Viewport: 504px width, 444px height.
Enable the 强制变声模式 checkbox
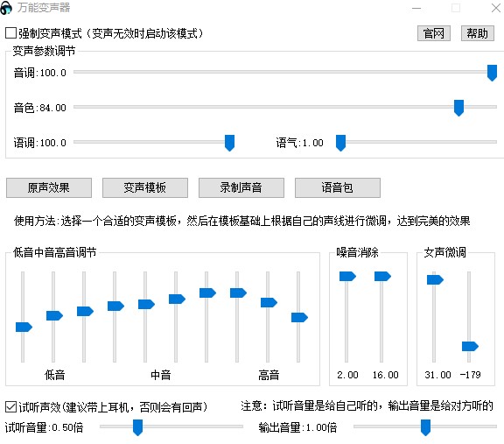click(10, 32)
